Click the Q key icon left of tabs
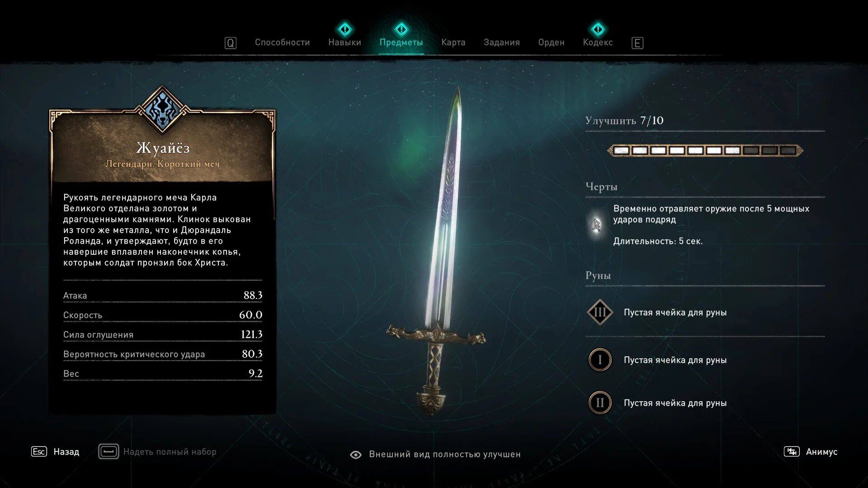 (231, 43)
